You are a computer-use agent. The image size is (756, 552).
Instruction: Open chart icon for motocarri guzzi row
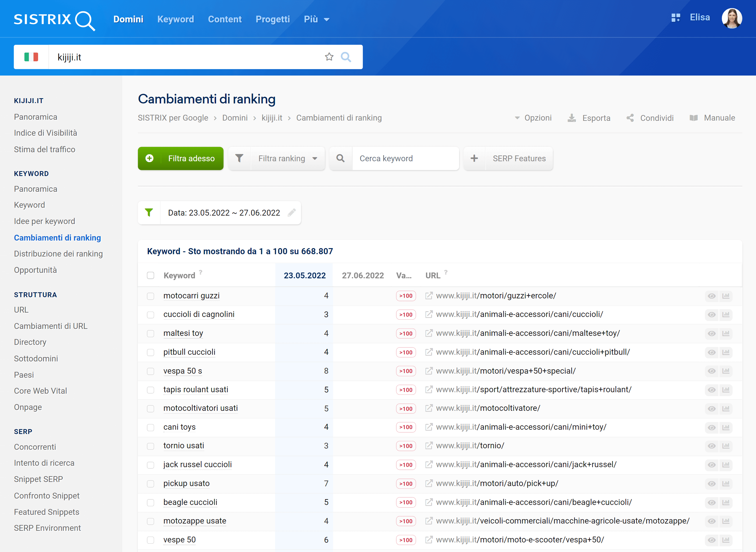[x=725, y=296]
